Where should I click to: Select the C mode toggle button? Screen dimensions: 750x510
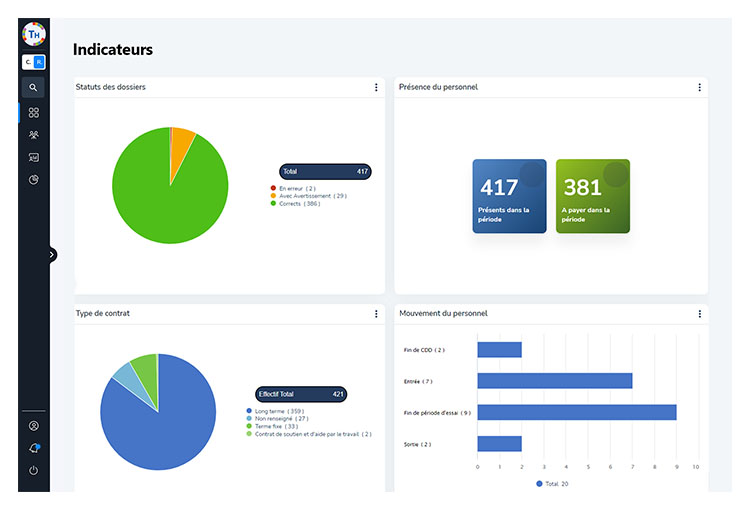[x=27, y=62]
